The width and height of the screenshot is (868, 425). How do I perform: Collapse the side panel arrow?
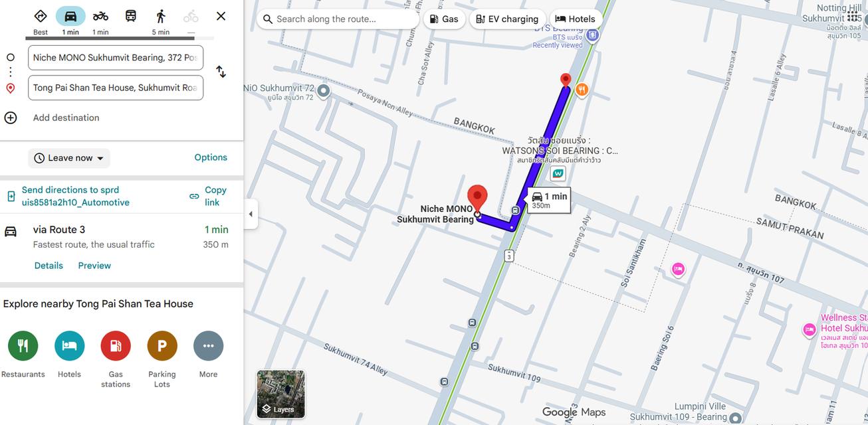click(251, 214)
